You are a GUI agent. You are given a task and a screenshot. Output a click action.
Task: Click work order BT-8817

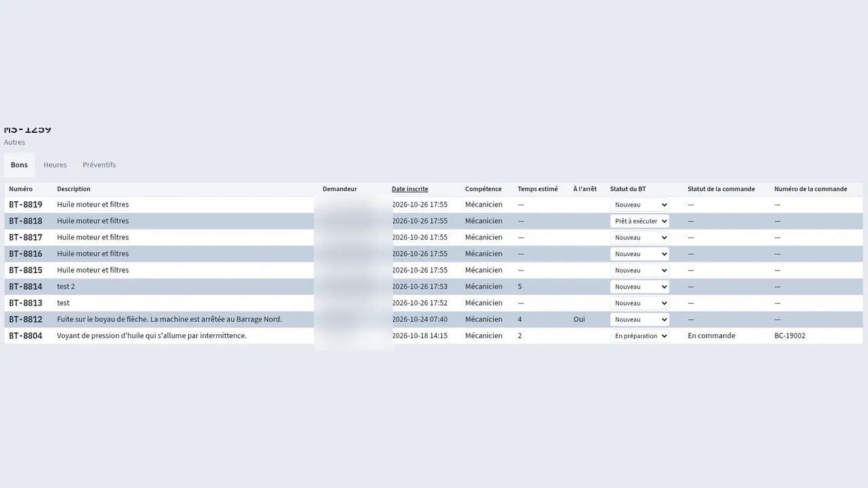pos(26,237)
